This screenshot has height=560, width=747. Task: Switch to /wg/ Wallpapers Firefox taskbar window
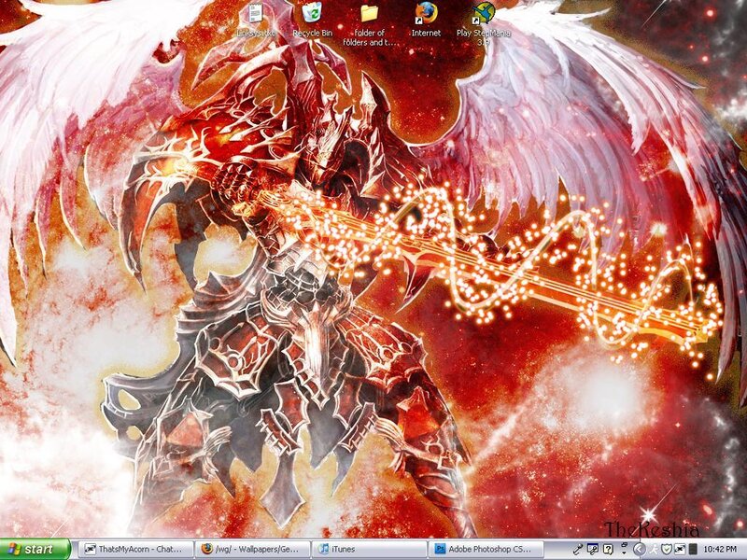pyautogui.click(x=252, y=549)
